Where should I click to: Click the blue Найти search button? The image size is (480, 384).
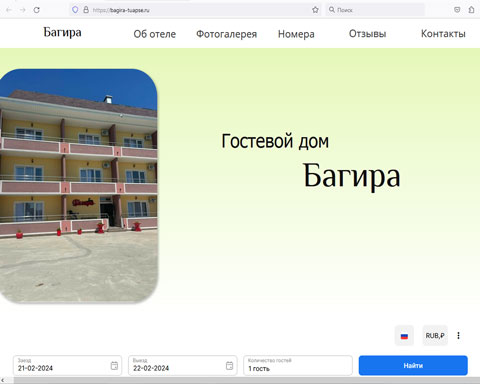(413, 365)
